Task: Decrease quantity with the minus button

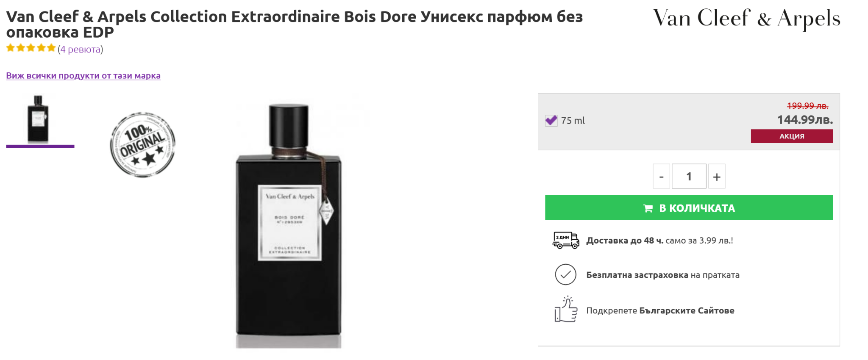Action: click(x=661, y=176)
